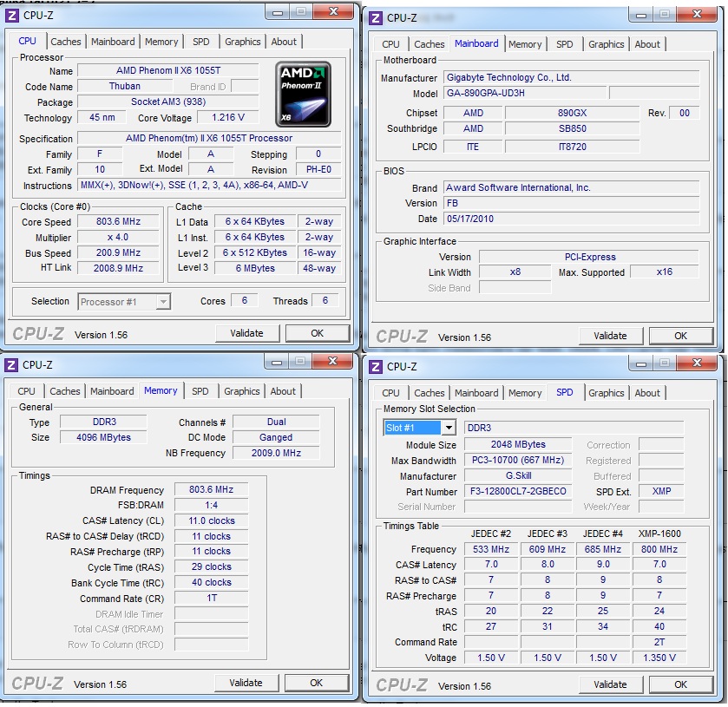The width and height of the screenshot is (728, 707).
Task: Click OK in the Mainboard window
Action: click(680, 336)
